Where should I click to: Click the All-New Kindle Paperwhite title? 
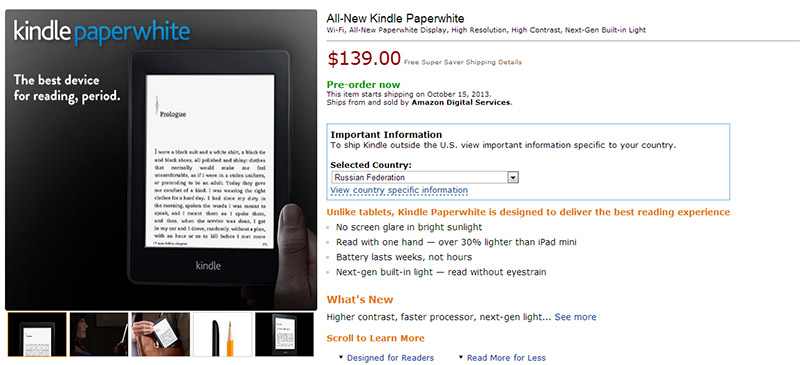pos(395,19)
